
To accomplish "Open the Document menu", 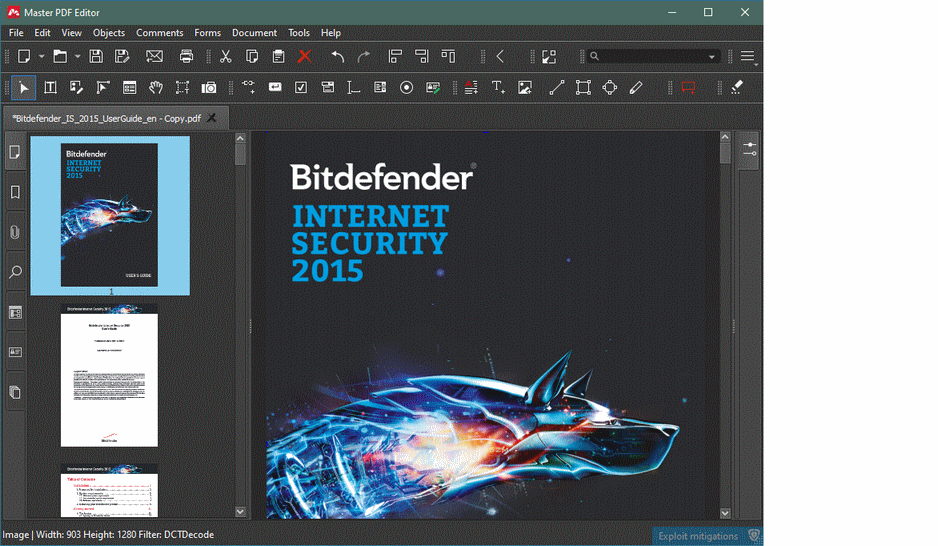I will click(x=254, y=33).
